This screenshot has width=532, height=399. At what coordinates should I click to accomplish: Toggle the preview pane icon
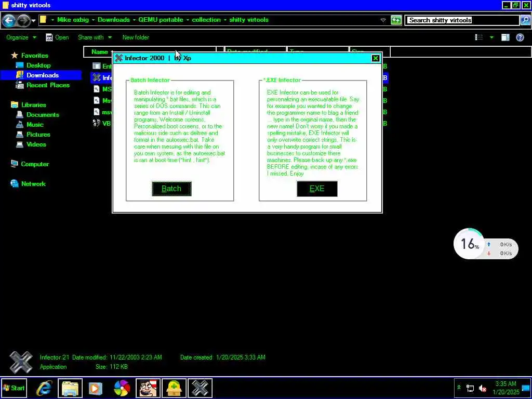(x=505, y=37)
